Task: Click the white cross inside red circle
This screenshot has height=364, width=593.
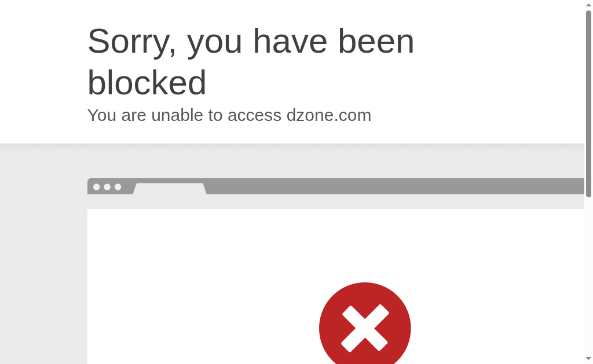Action: (x=365, y=328)
